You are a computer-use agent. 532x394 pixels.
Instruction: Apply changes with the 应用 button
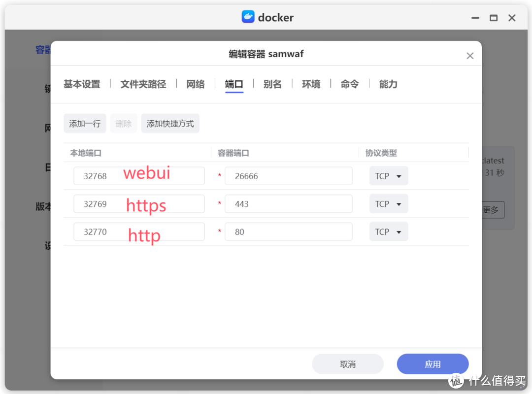[x=432, y=364]
